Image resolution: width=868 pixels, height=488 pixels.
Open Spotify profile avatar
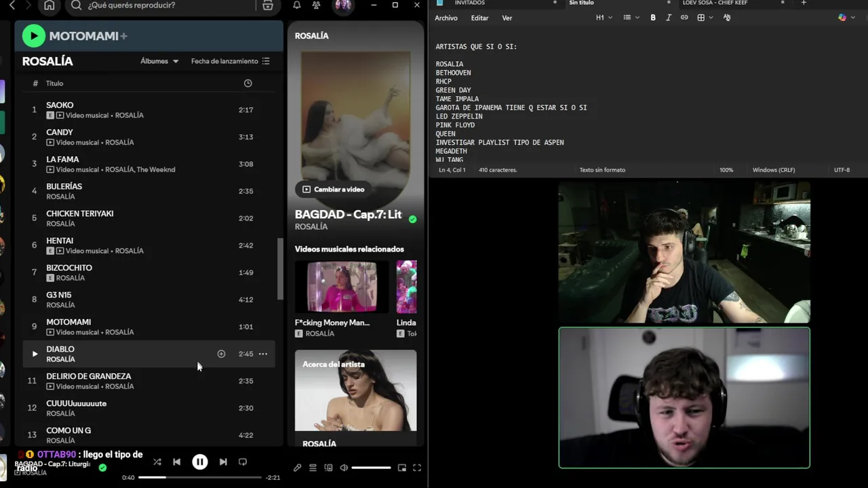click(343, 5)
